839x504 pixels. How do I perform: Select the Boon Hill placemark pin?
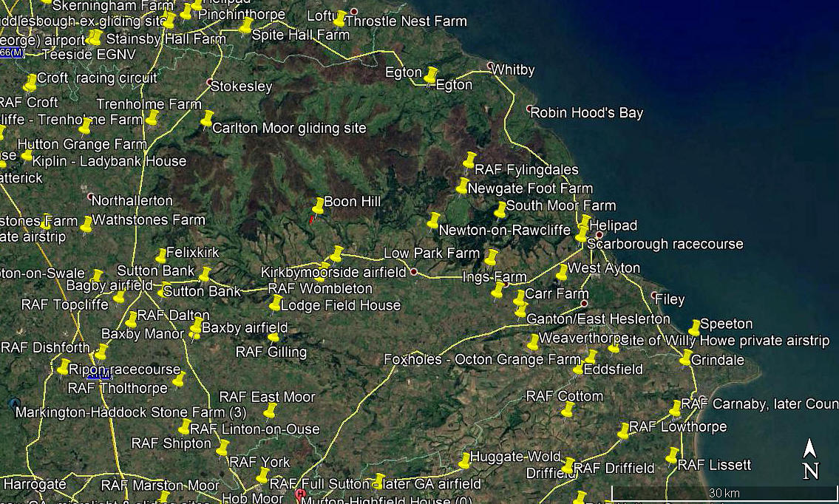pyautogui.click(x=318, y=205)
